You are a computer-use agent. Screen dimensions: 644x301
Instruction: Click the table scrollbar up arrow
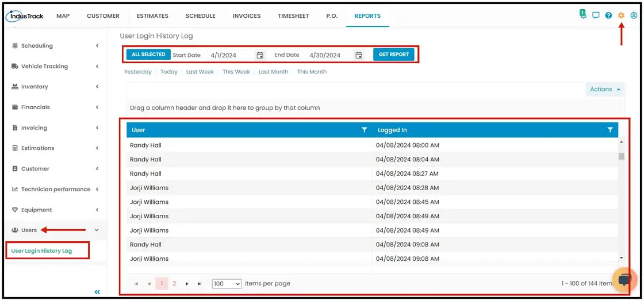point(621,141)
